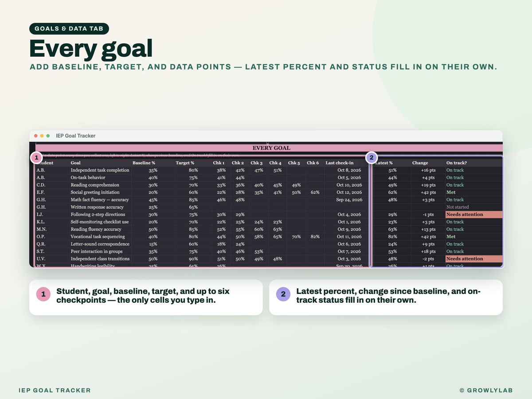The width and height of the screenshot is (532, 399).
Task: Click the Target % column header
Action: point(185,163)
